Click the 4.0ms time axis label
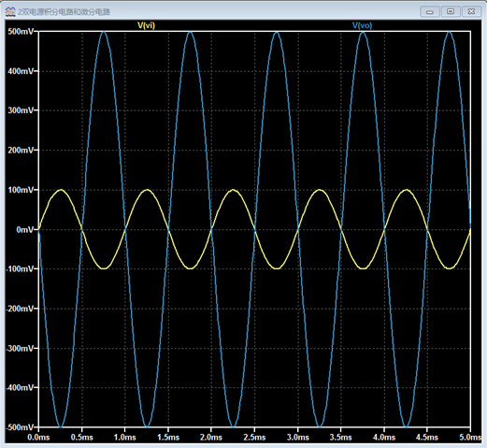Image resolution: width=487 pixels, height=448 pixels. (x=384, y=438)
